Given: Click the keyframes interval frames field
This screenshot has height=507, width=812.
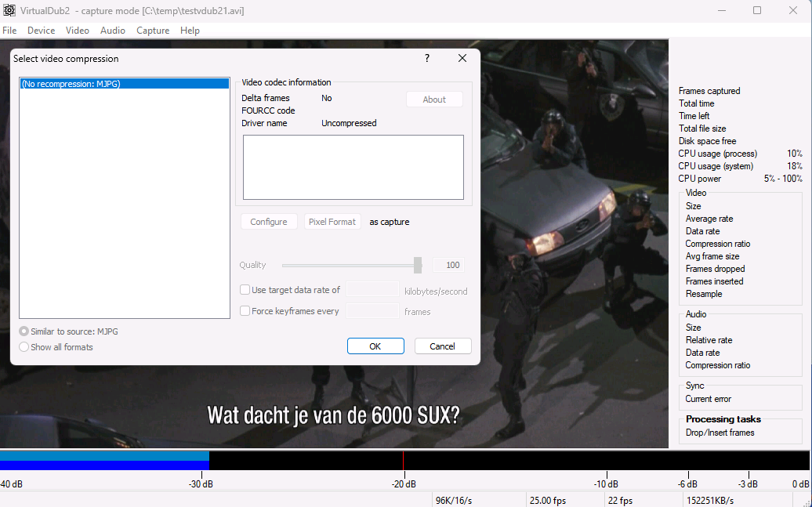Looking at the screenshot, I should pyautogui.click(x=372, y=311).
